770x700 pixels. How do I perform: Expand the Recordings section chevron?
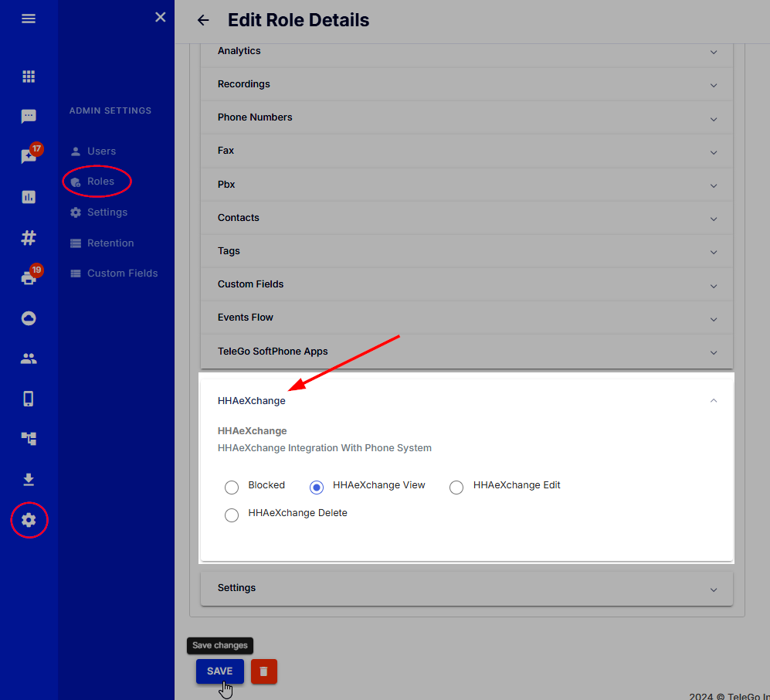(x=714, y=86)
